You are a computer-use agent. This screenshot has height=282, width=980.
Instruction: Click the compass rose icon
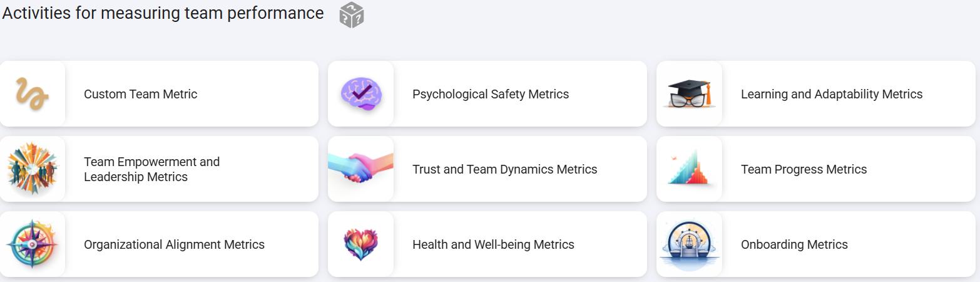tap(33, 244)
